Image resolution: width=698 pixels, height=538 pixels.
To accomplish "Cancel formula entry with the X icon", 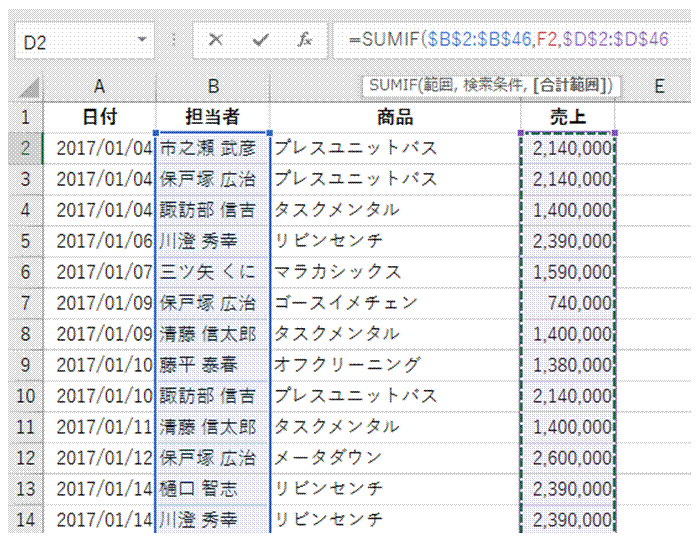I will tap(215, 40).
